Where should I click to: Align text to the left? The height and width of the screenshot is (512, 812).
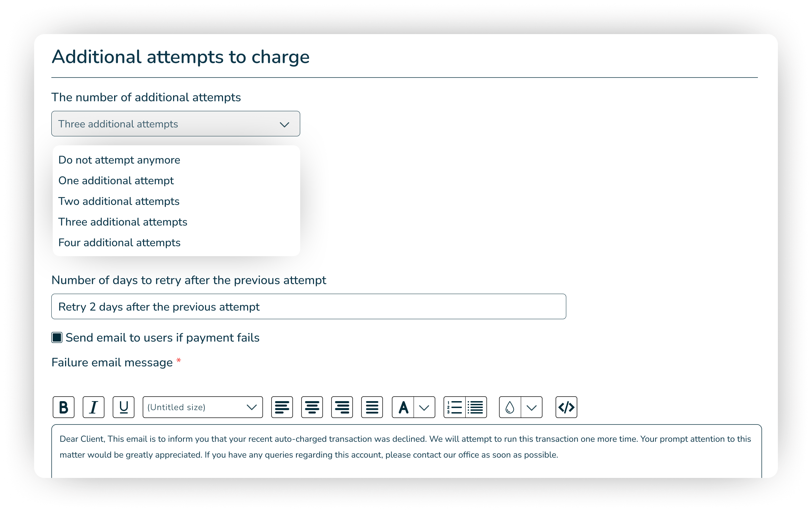[x=282, y=407]
